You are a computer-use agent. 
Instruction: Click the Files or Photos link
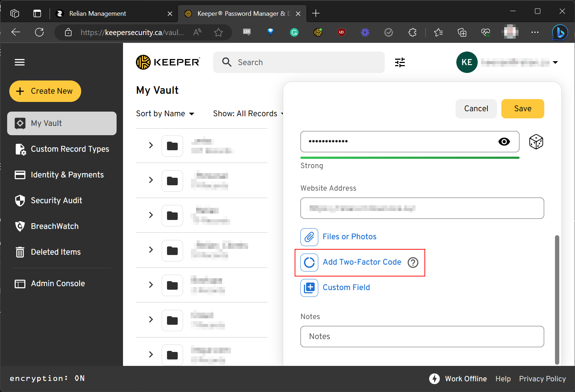[x=350, y=237]
